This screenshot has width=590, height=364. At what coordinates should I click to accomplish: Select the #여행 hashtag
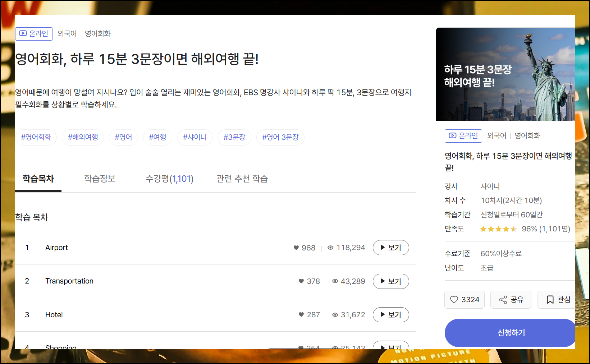(157, 137)
